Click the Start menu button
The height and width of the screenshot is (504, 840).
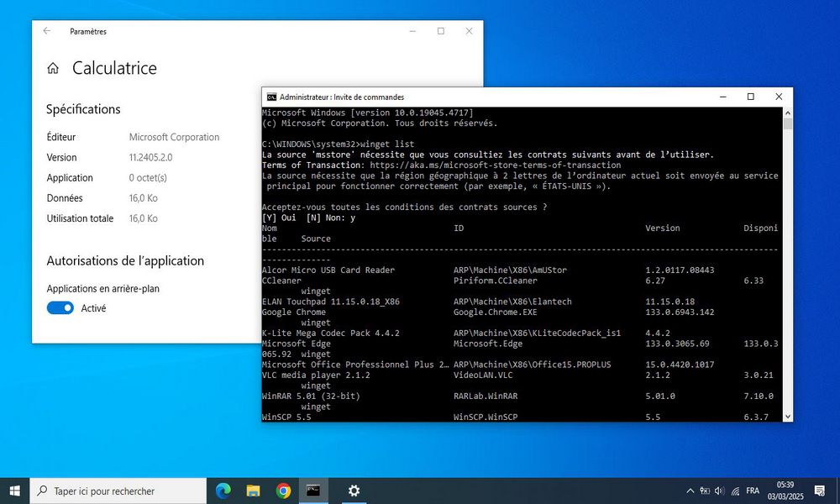tap(13, 490)
